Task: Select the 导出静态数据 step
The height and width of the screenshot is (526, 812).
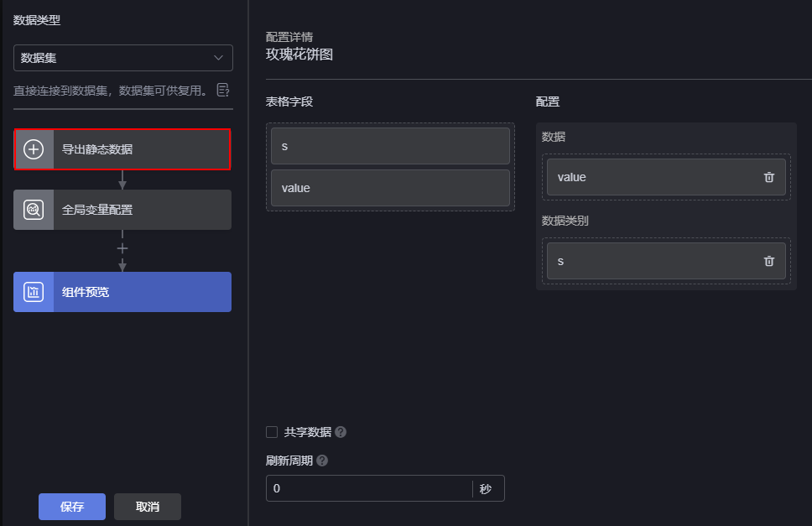Action: pos(122,149)
